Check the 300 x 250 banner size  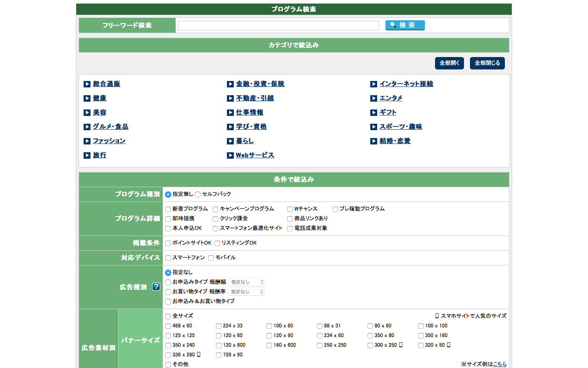coord(370,345)
